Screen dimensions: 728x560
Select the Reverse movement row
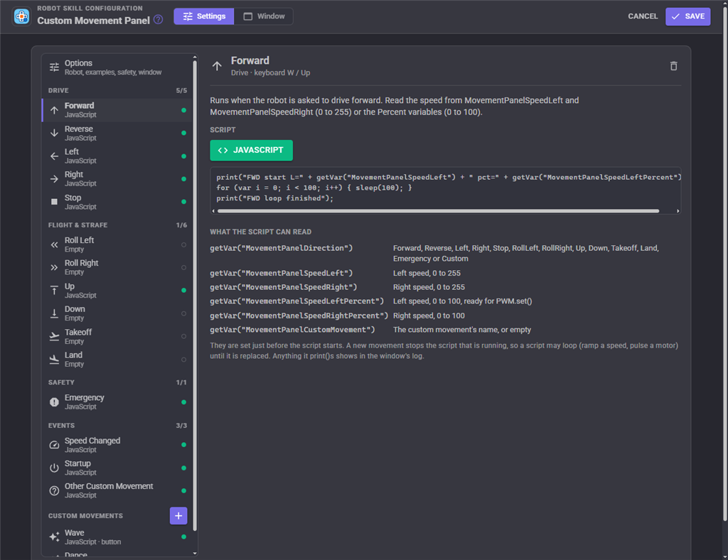tap(117, 133)
